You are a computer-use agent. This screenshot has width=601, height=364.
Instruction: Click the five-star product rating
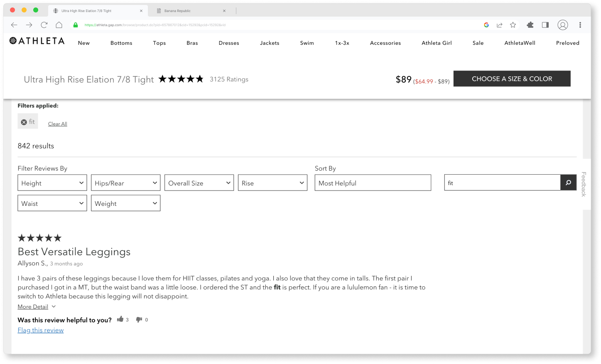[181, 79]
